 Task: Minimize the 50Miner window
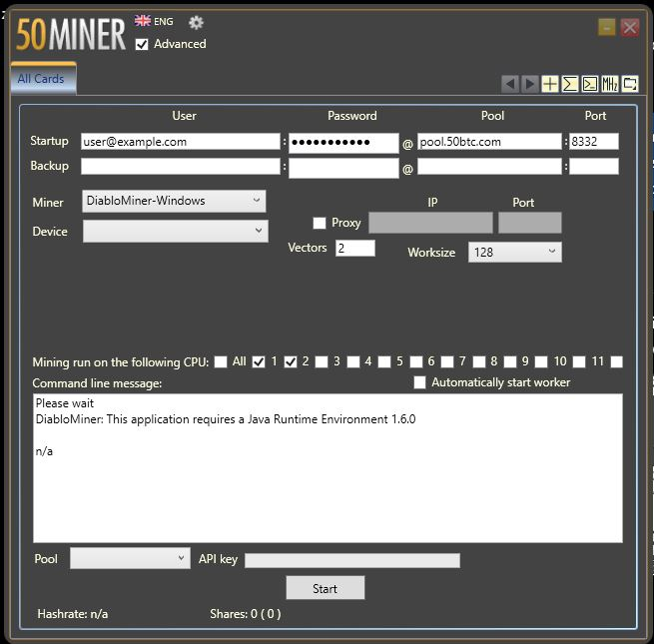[x=607, y=28]
